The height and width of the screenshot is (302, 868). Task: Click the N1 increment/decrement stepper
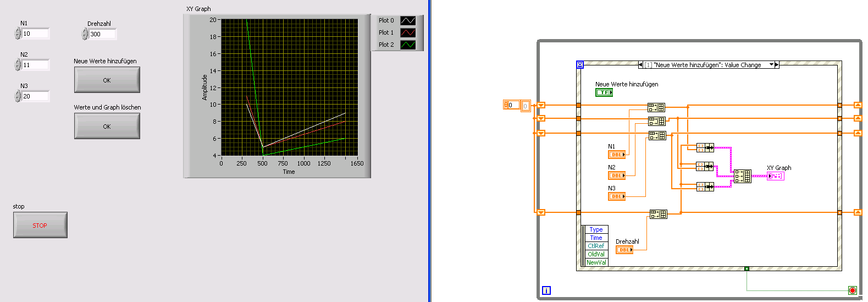click(18, 34)
